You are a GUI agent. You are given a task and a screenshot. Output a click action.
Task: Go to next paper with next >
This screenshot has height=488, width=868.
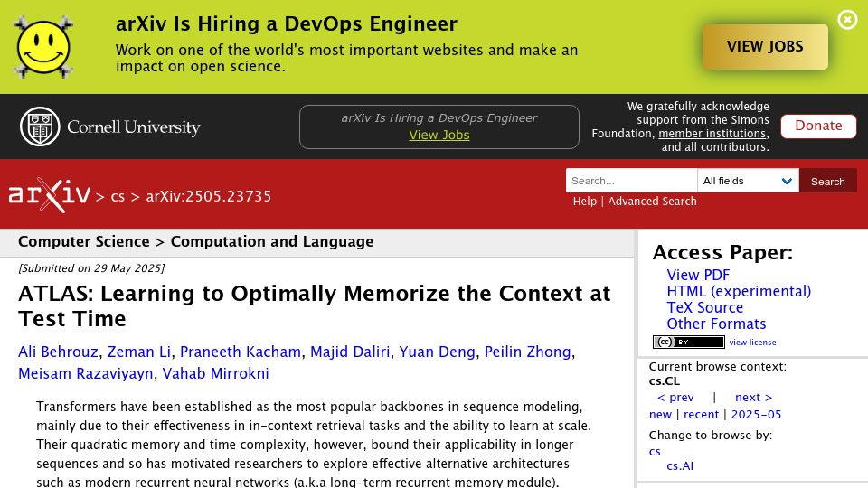pos(753,398)
